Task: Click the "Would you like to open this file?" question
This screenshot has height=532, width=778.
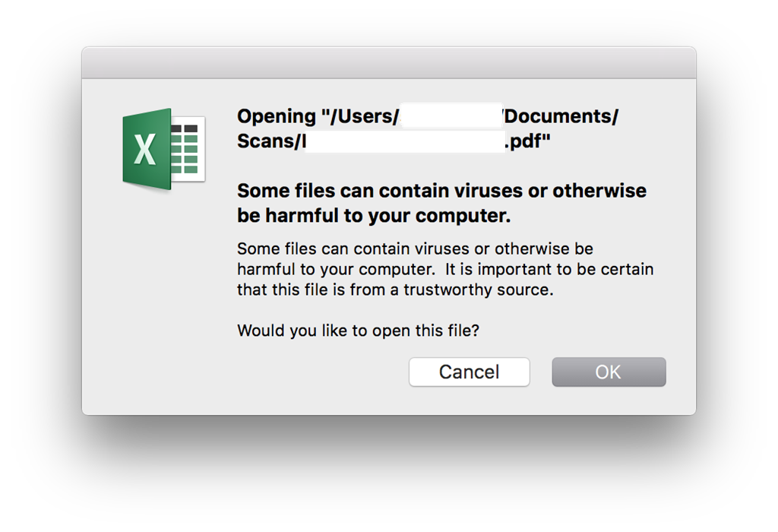Action: point(359,331)
